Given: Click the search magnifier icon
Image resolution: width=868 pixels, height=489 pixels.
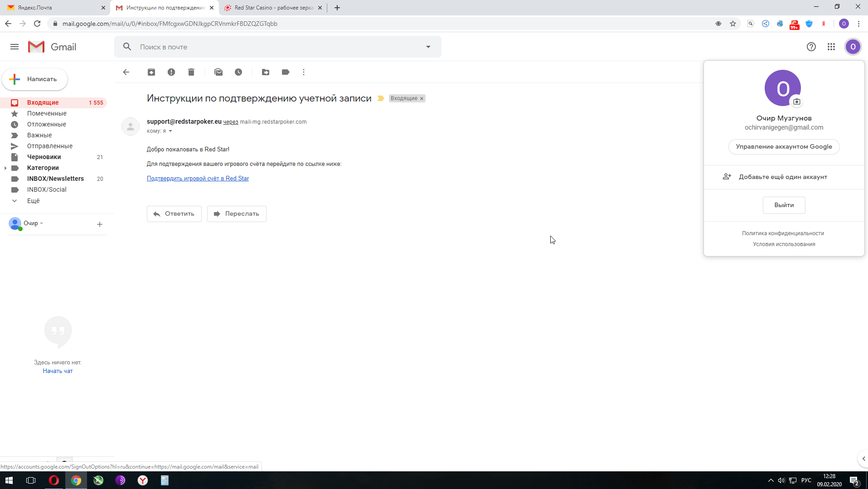Looking at the screenshot, I should [127, 47].
